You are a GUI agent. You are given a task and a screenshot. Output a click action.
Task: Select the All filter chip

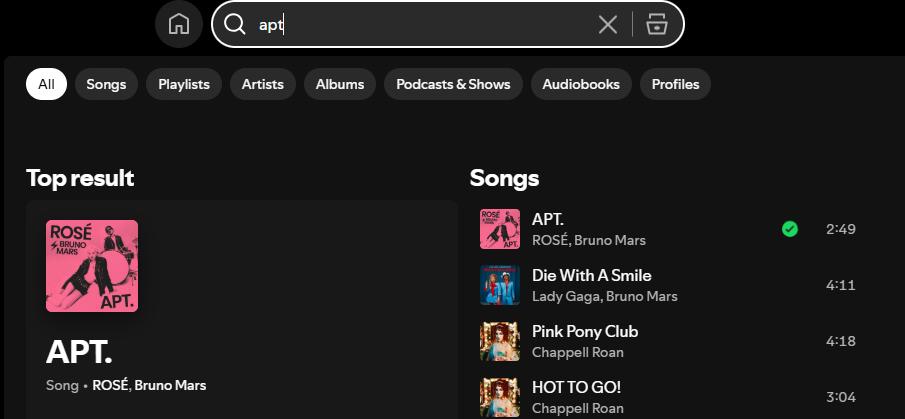(x=46, y=84)
